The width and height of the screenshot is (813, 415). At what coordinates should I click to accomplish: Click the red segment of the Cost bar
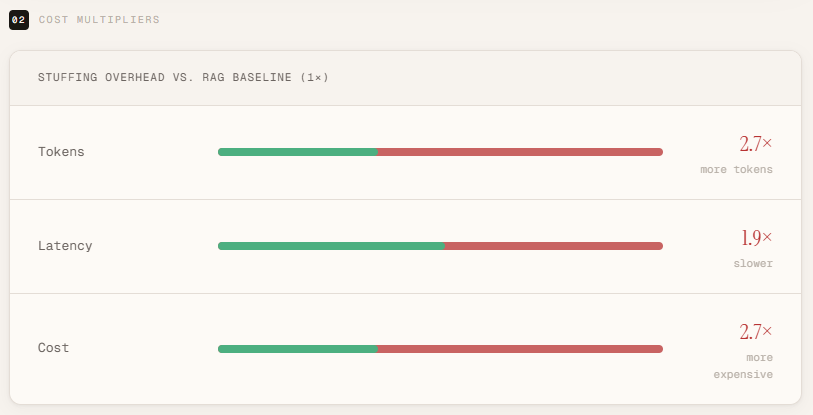tap(520, 349)
